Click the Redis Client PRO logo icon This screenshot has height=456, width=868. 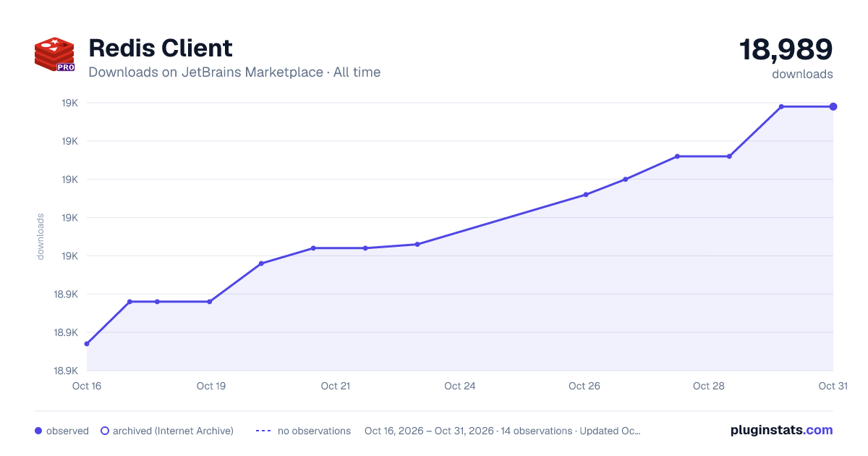54,55
